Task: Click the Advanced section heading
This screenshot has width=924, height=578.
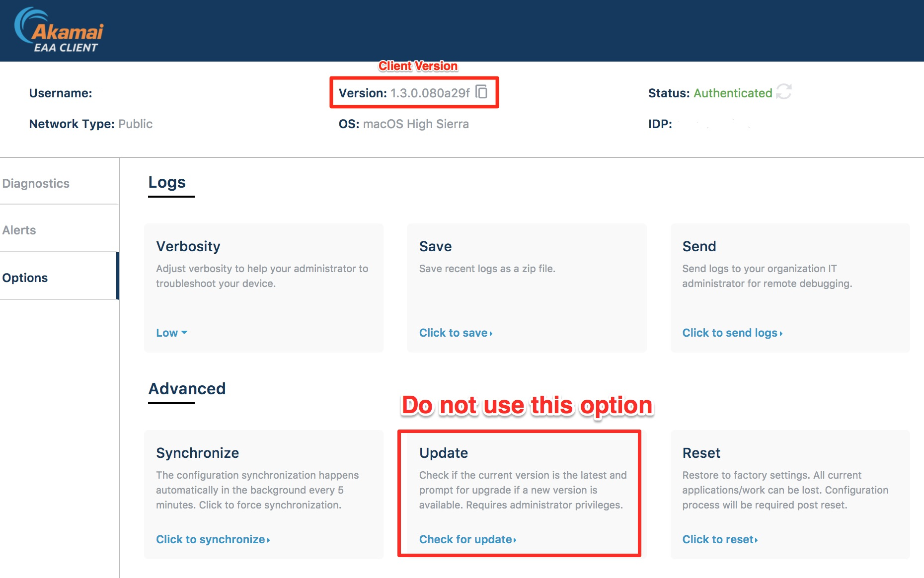Action: (x=187, y=389)
